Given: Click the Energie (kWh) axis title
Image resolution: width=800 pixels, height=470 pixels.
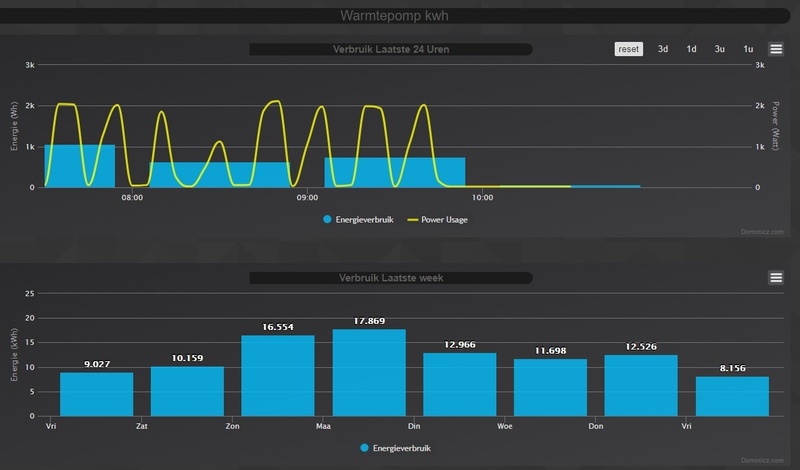Looking at the screenshot, I should 14,355.
